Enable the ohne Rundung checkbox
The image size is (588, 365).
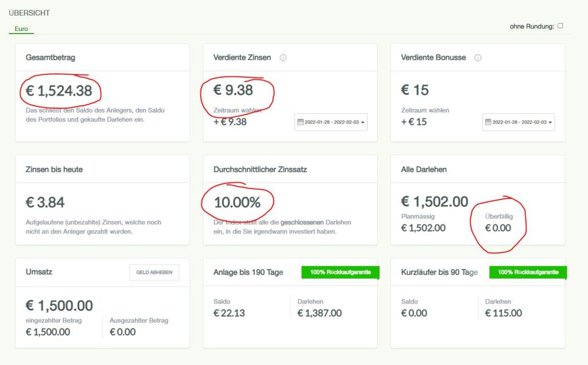point(560,26)
